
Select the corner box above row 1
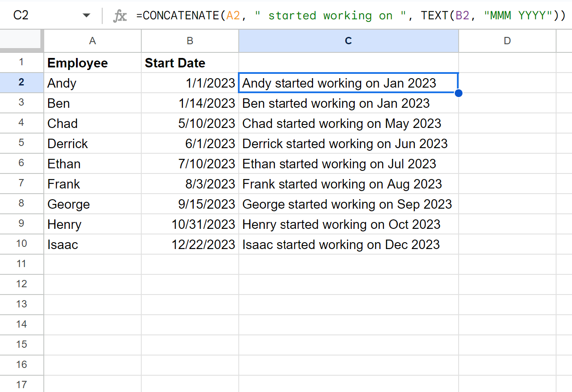click(21, 40)
